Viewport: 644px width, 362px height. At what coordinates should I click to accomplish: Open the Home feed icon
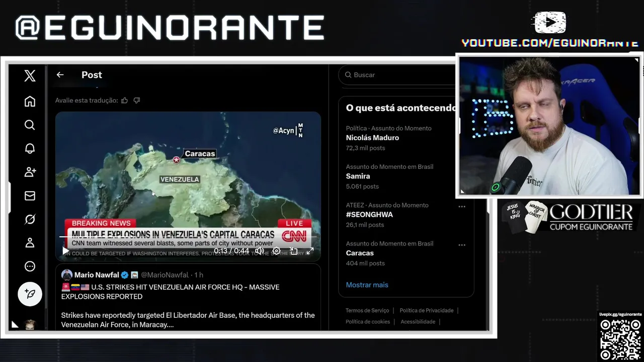click(30, 101)
